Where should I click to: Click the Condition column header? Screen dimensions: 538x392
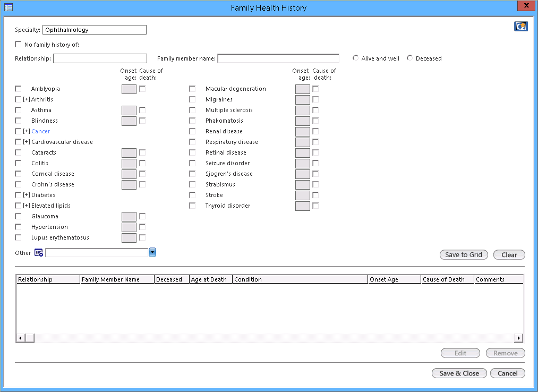point(300,279)
